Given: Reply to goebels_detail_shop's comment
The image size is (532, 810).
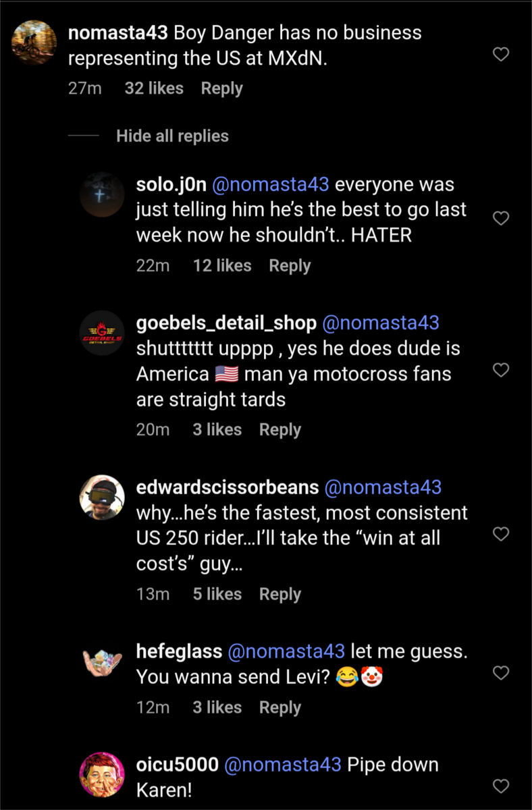Looking at the screenshot, I should (280, 430).
